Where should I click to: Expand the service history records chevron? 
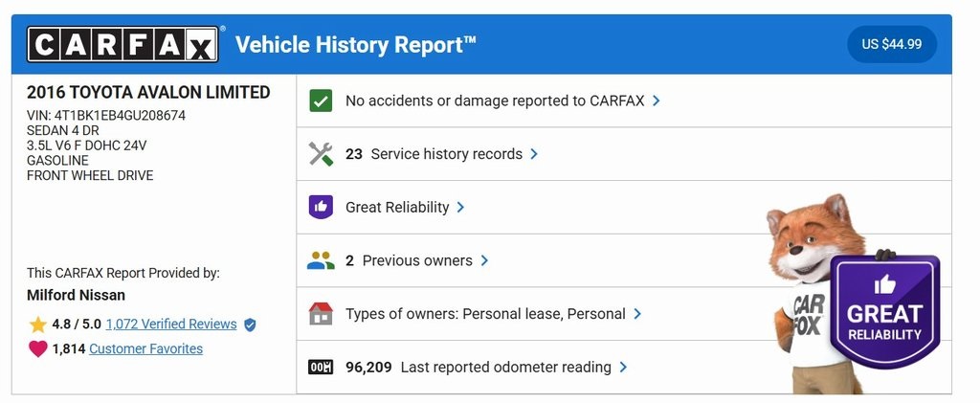coord(534,154)
